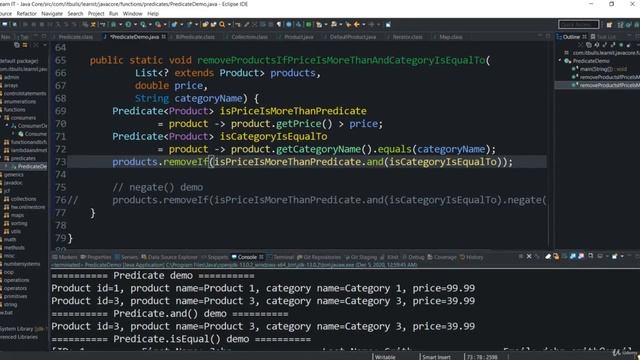Click the Open Type folder icon
The height and width of the screenshot is (360, 640).
coord(205,24)
